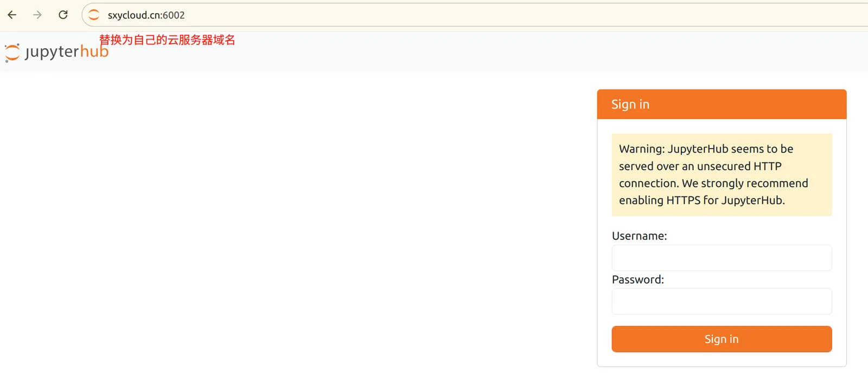Click the browser forward arrow
This screenshot has width=868, height=382.
(37, 15)
